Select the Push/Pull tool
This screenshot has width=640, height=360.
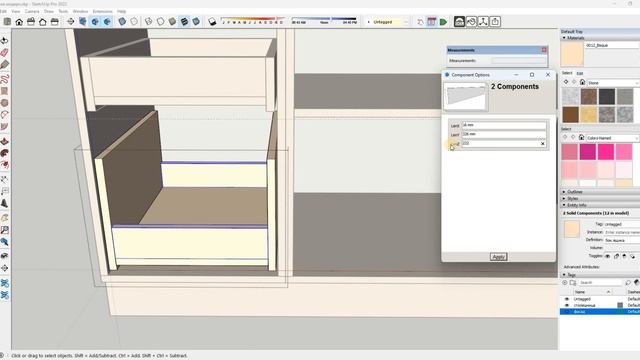point(4,141)
